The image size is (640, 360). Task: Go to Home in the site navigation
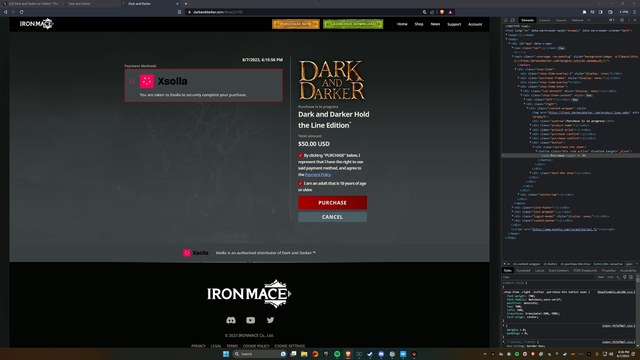click(x=402, y=24)
